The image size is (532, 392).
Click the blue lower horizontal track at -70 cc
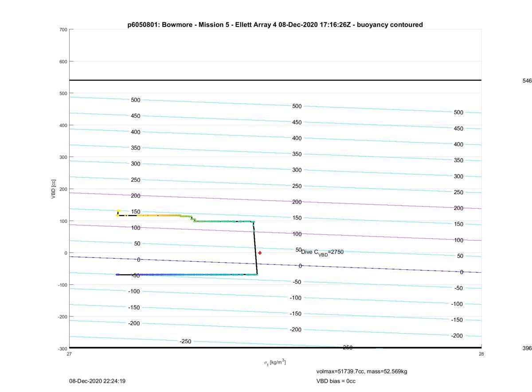(187, 275)
